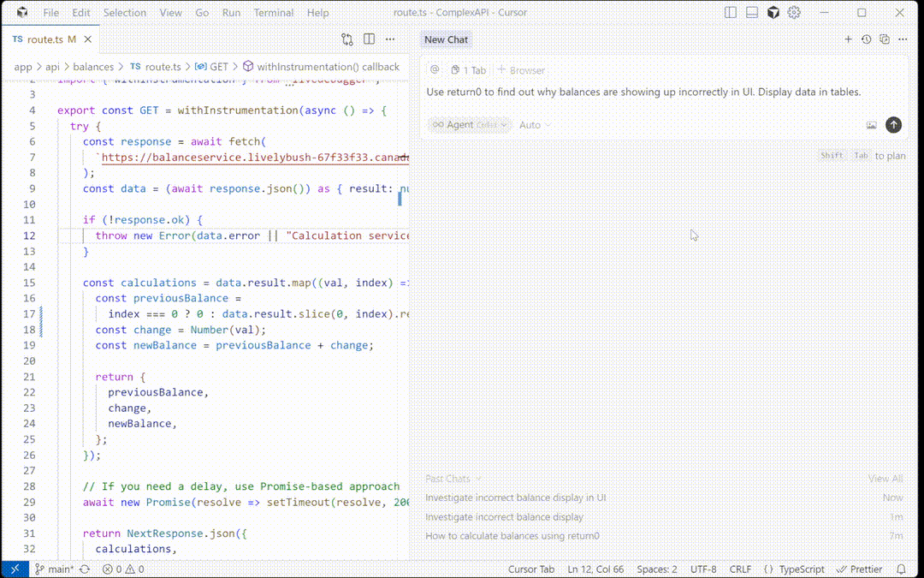Open the split editor icon in the toolbar
Screen dimensions: 924x578
(x=368, y=39)
